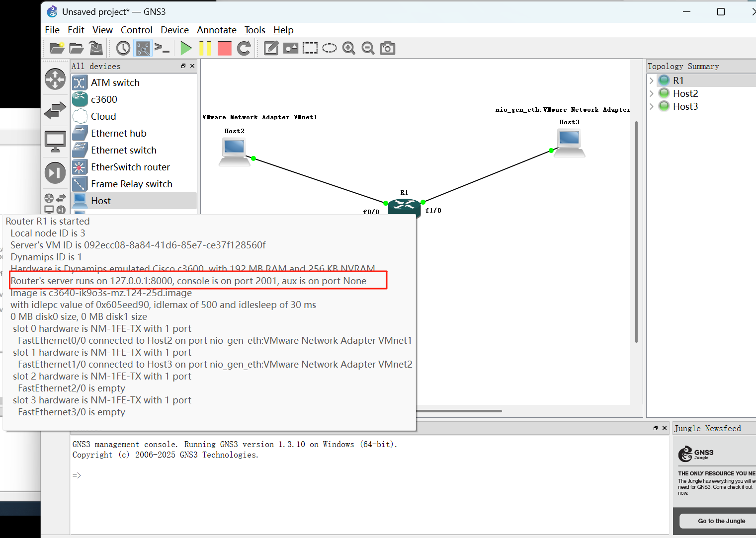The width and height of the screenshot is (756, 538).
Task: Reload all devices icon
Action: click(244, 48)
